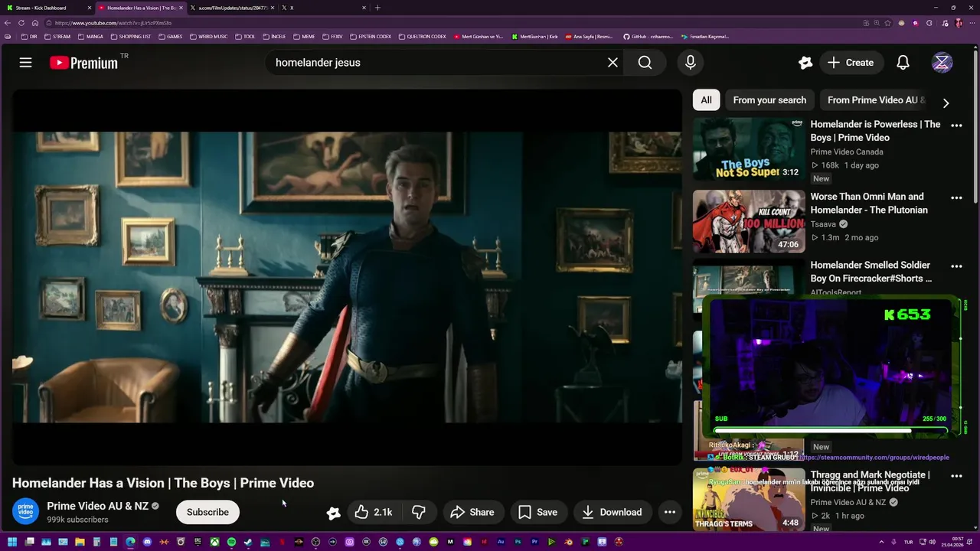
Task: Click the video player to toggle playback
Action: pos(347,277)
